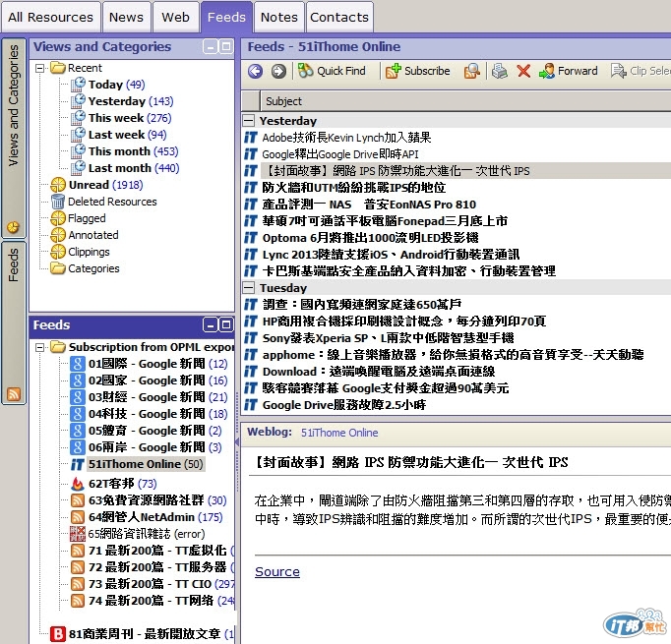Select Last week (94) view
This screenshot has width=671, height=644.
point(127,135)
